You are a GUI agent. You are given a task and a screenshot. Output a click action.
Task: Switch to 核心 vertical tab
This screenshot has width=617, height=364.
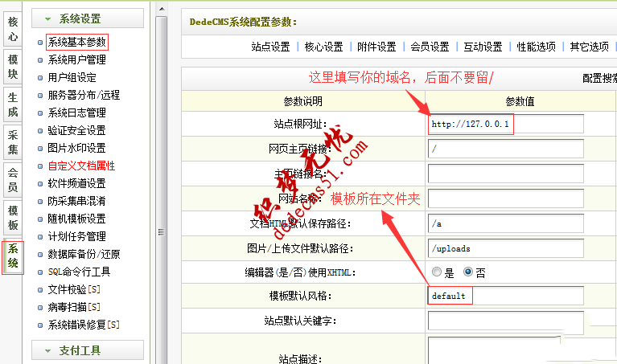13,29
